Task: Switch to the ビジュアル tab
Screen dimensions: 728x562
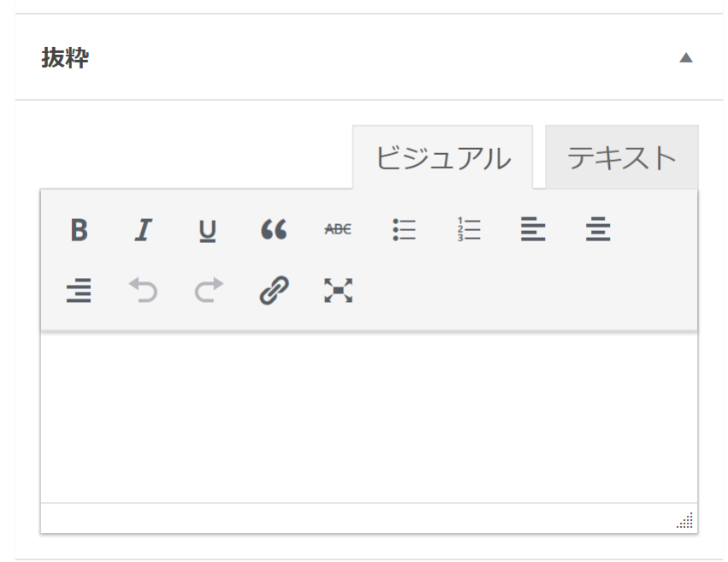Action: [442, 157]
